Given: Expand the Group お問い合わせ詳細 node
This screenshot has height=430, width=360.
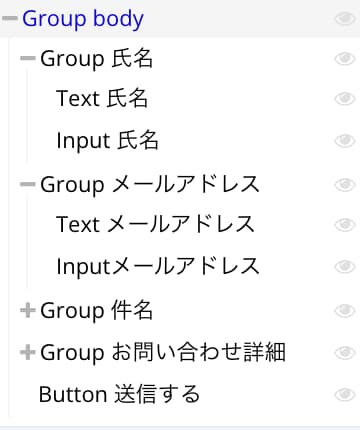Looking at the screenshot, I should 28,352.
